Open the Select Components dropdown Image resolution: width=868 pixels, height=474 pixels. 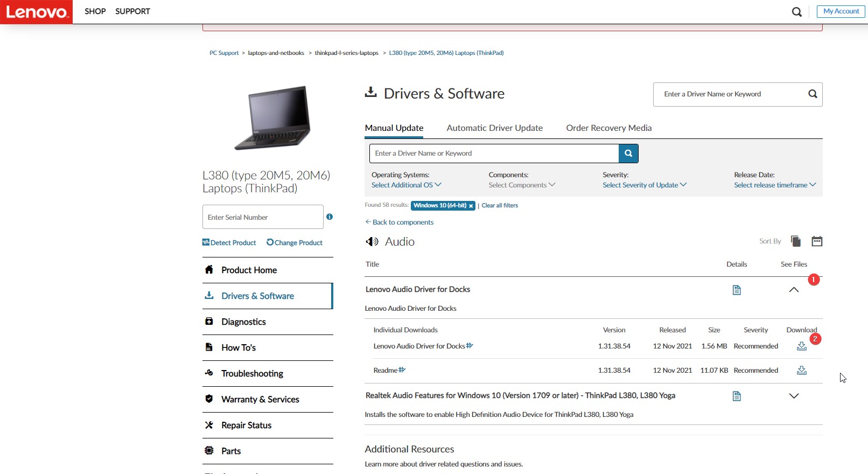[x=522, y=185]
